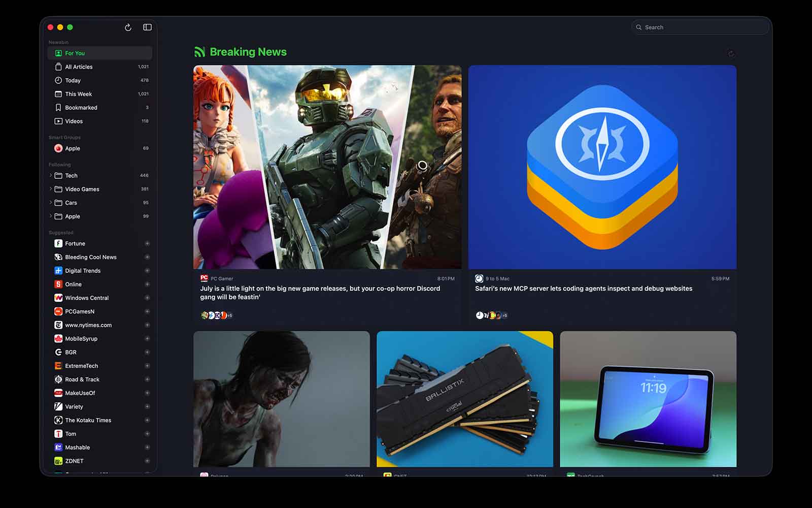Add www.nytimes.com via plus button

(x=147, y=325)
